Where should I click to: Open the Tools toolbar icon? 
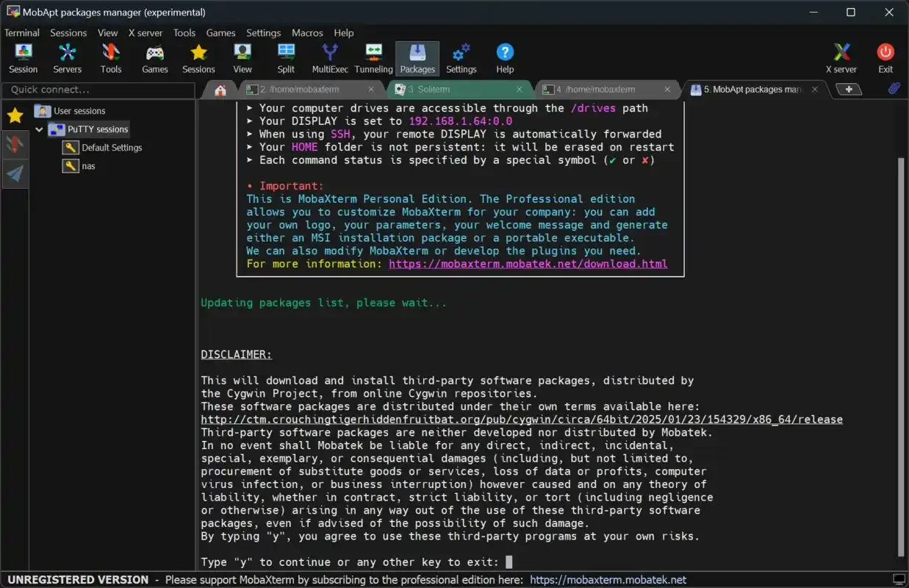pyautogui.click(x=111, y=58)
